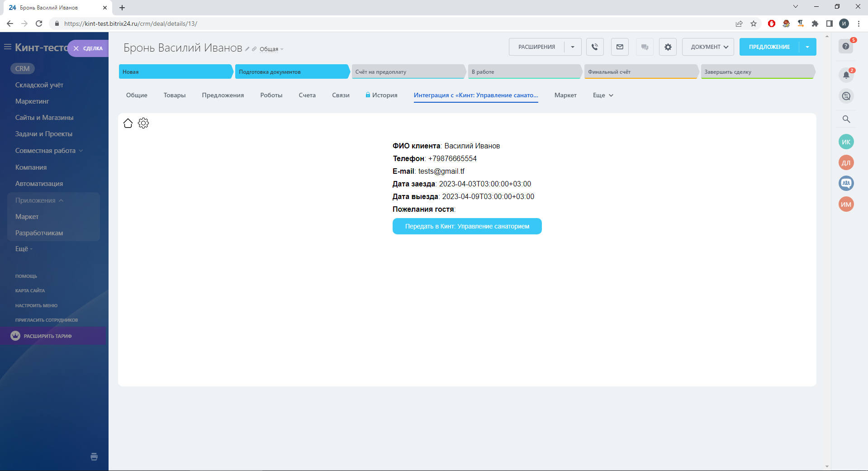
Task: Click the home icon in integration panel
Action: (x=128, y=123)
